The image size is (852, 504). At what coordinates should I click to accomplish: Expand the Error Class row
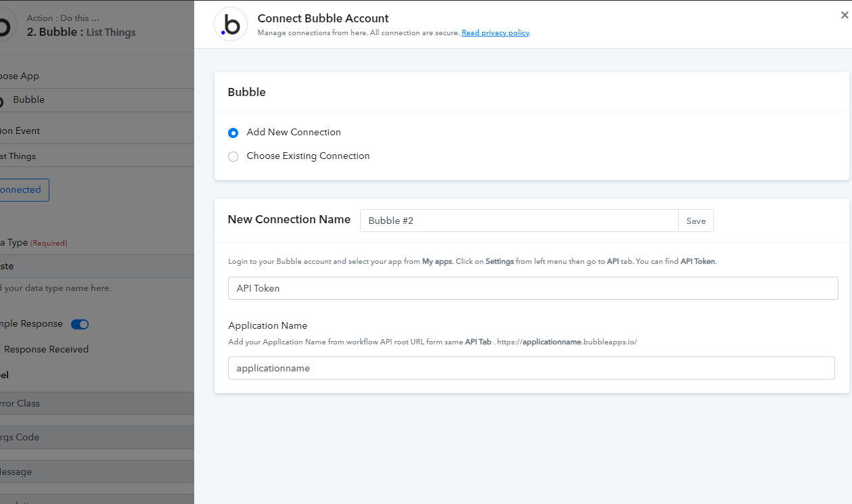[97, 403]
